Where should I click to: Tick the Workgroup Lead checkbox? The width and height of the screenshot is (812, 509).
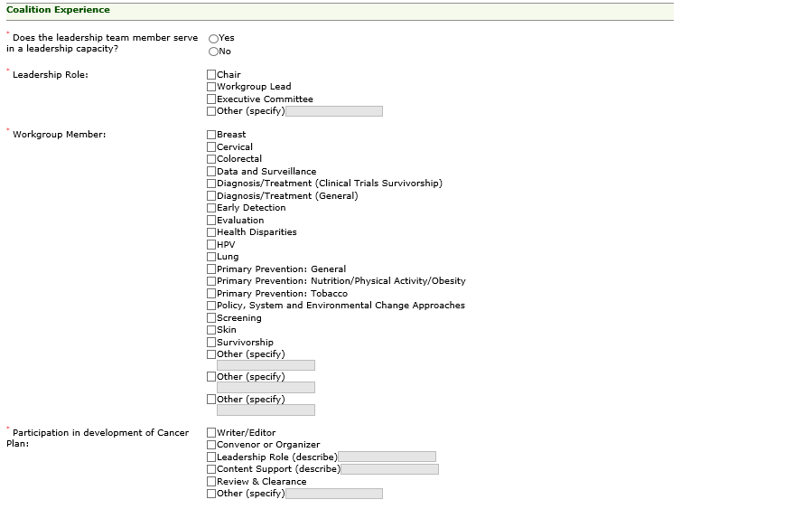coord(212,87)
